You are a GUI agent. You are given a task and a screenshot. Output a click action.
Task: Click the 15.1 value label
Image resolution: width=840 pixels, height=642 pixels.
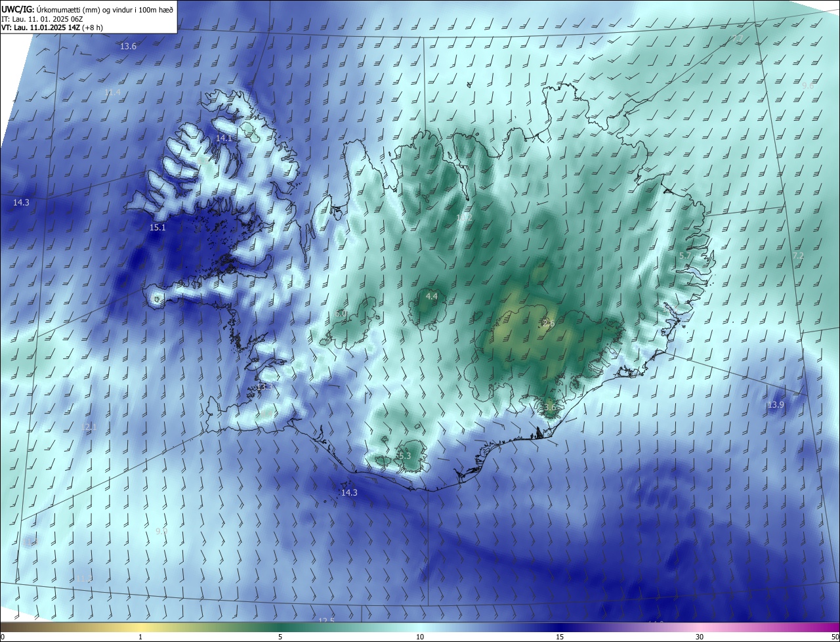point(157,228)
